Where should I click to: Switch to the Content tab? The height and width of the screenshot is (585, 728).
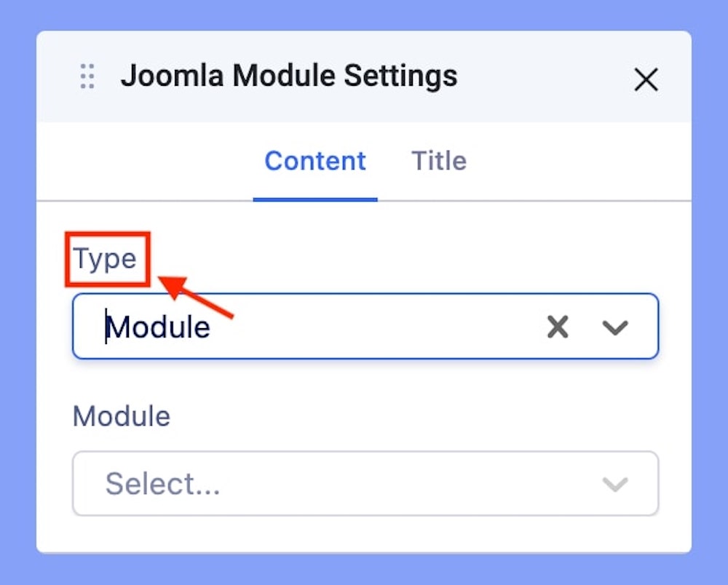tap(314, 161)
